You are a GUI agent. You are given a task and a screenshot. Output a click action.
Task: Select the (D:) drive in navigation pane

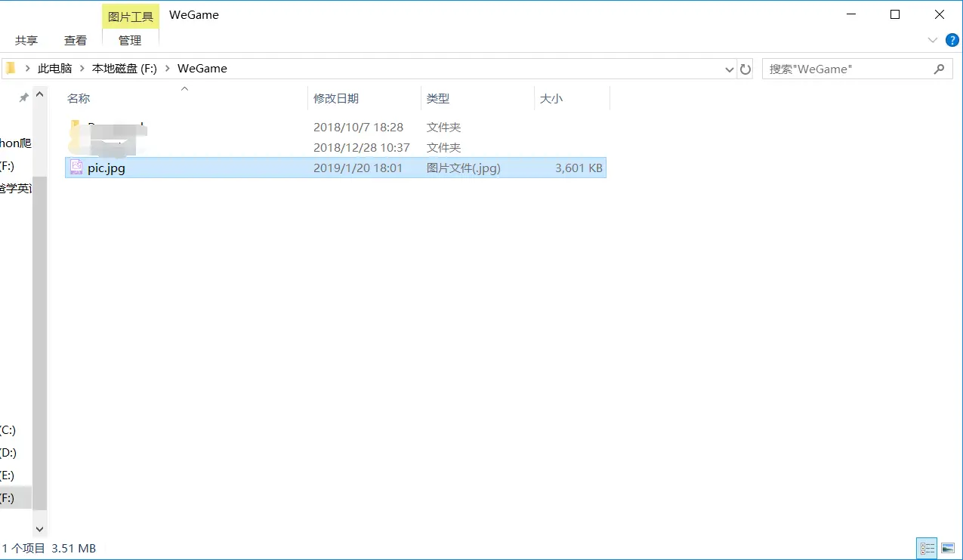[8, 453]
